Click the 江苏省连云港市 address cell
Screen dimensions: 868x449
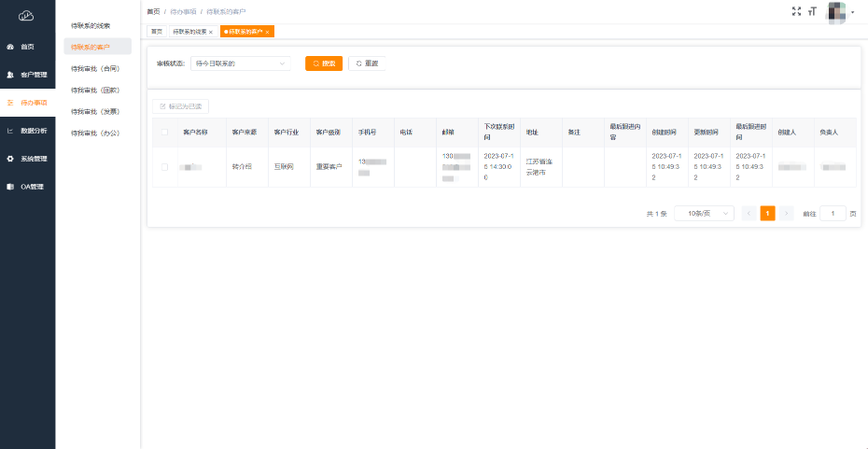click(540, 167)
